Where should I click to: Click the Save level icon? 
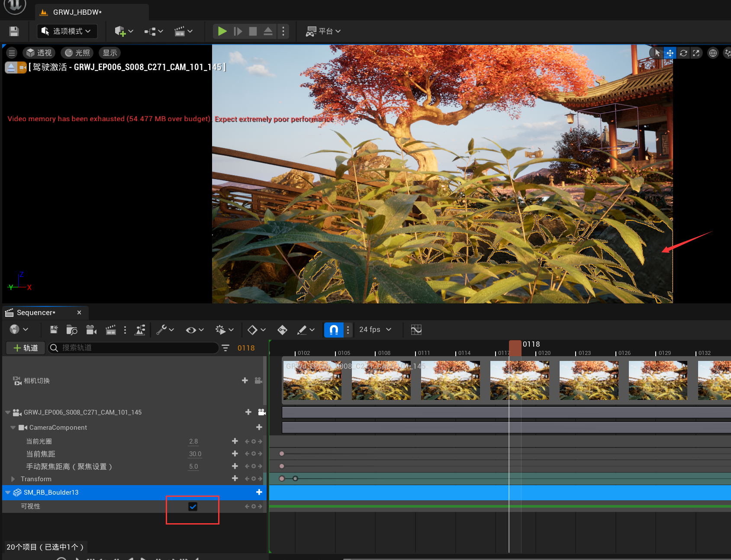[x=14, y=31]
